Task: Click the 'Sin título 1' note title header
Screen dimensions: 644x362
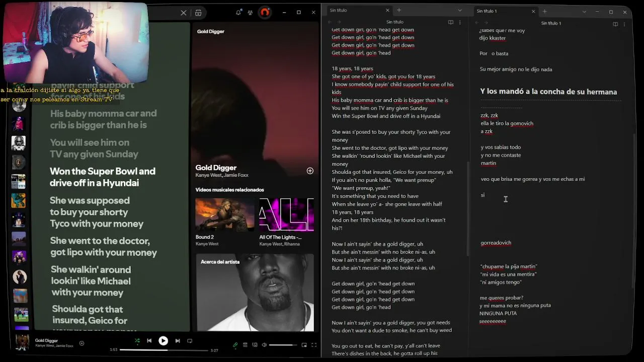Action: pos(551,23)
